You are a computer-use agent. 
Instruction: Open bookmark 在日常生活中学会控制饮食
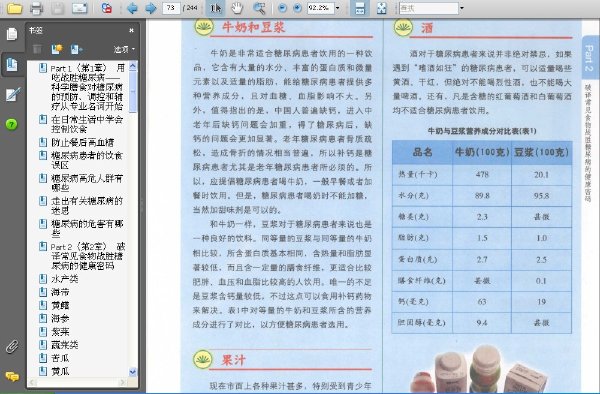click(x=87, y=124)
